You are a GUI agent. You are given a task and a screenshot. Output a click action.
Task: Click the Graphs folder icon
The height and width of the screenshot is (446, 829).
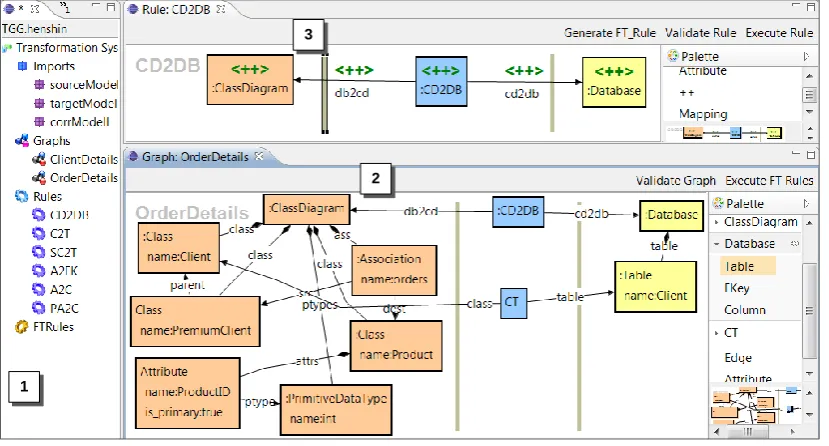[x=22, y=141]
